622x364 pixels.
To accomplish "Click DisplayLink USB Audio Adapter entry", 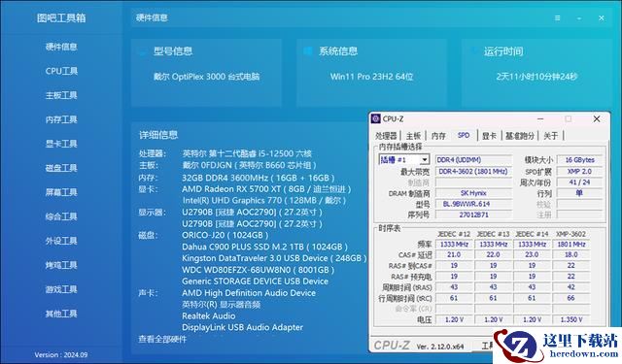I will [242, 327].
